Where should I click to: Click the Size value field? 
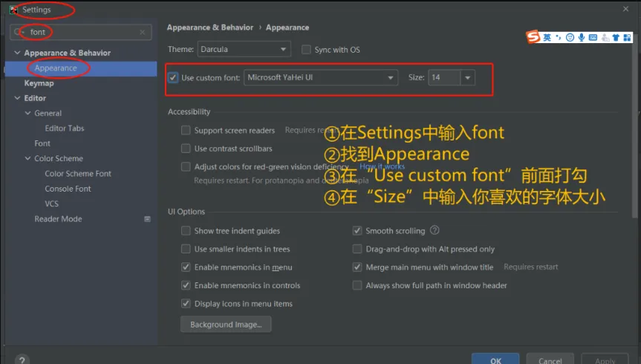click(x=444, y=77)
